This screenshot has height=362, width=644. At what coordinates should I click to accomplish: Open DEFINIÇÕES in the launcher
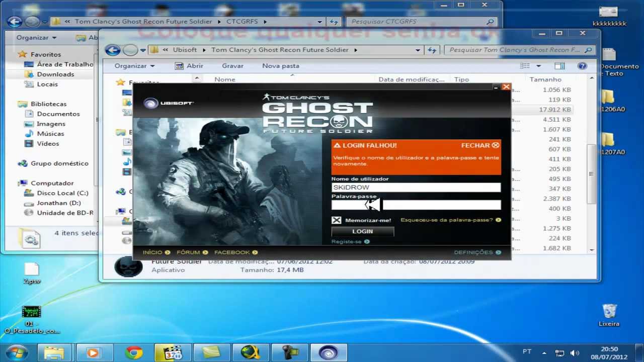[477, 252]
